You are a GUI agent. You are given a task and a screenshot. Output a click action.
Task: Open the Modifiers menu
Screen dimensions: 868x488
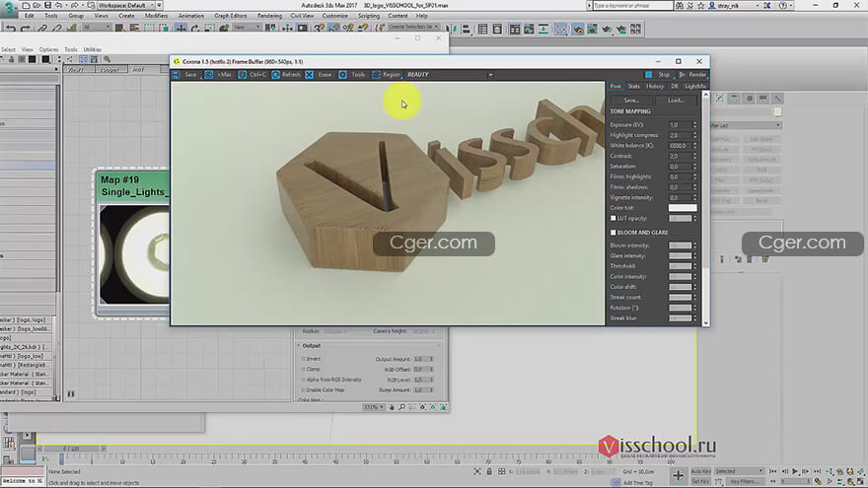(156, 16)
